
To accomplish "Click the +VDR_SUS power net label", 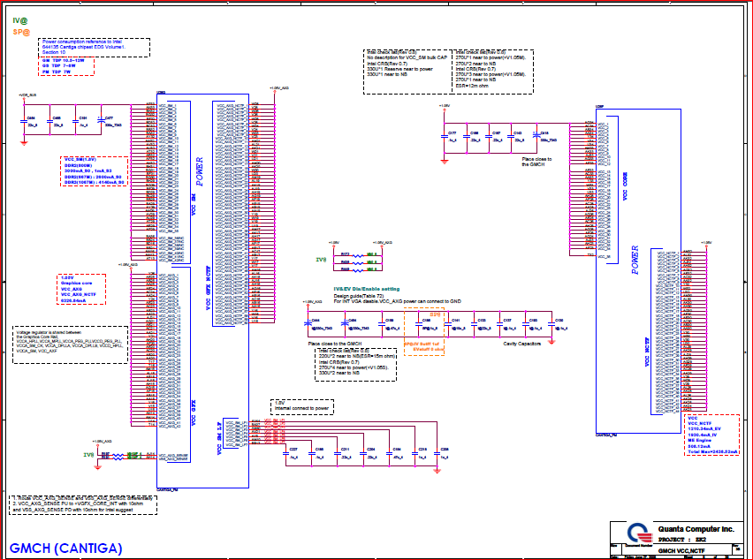I will 27,95.
